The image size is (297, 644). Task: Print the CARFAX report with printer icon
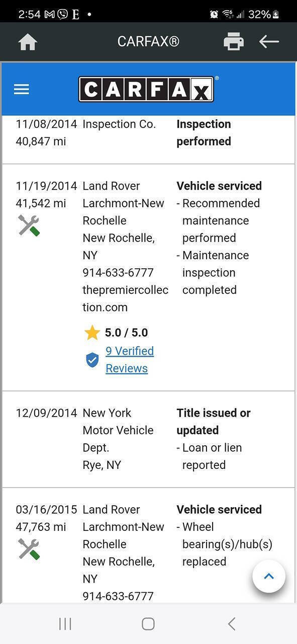click(234, 41)
